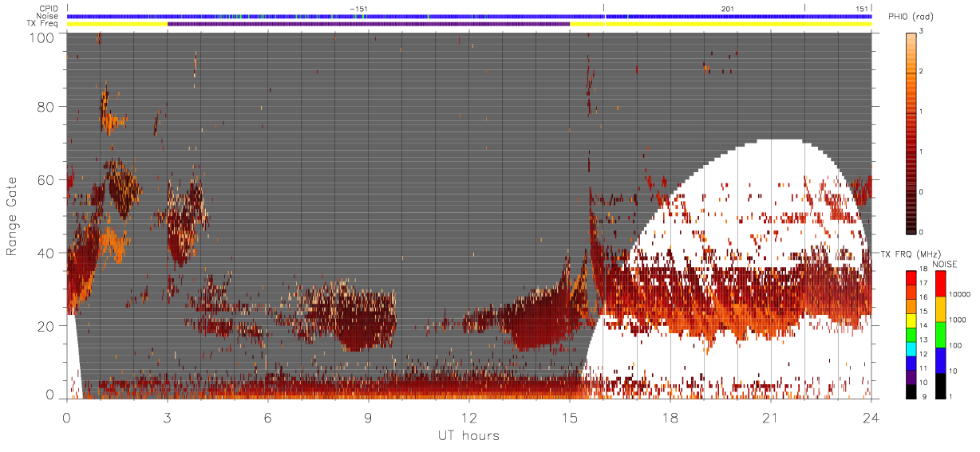Viewport: 980px width, 452px height.
Task: Click the 0 label on Range Gate axis
Action: (50, 394)
